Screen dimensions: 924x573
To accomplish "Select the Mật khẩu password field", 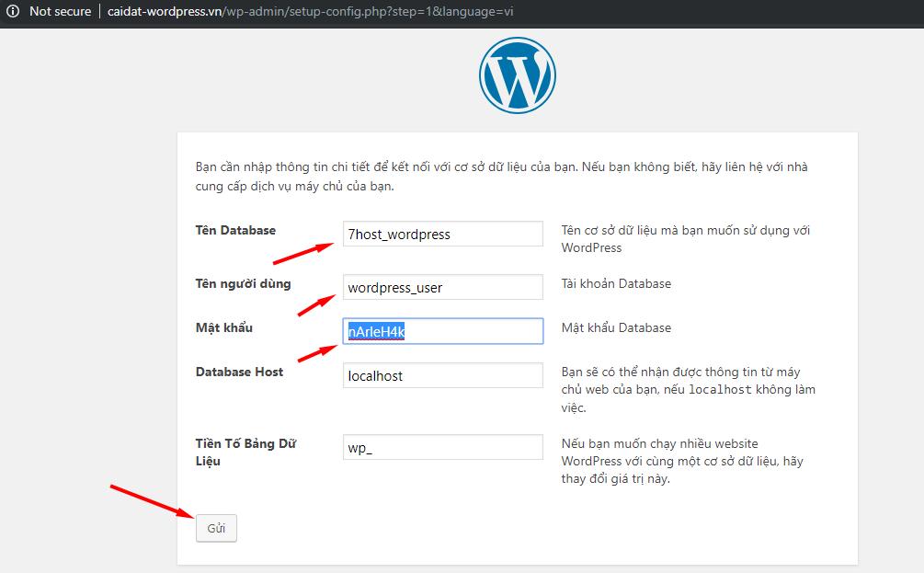I will (x=442, y=331).
